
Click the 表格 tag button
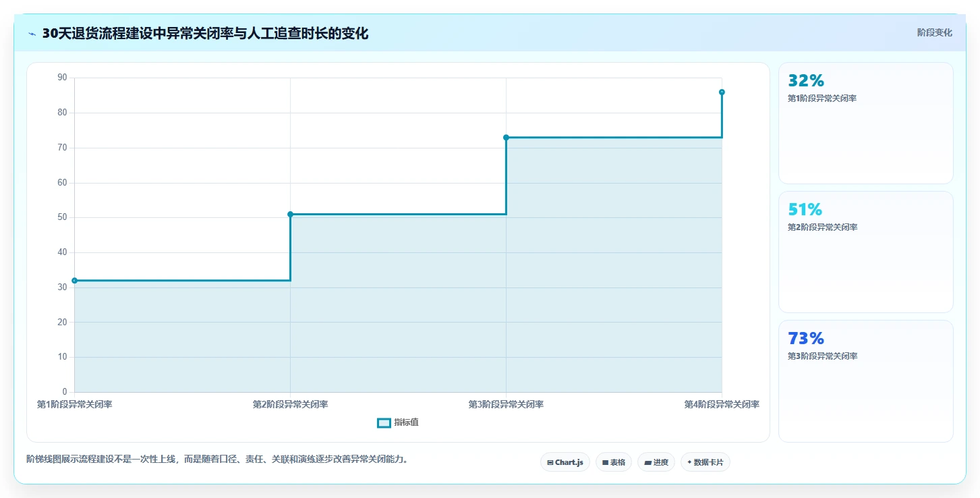(x=614, y=462)
